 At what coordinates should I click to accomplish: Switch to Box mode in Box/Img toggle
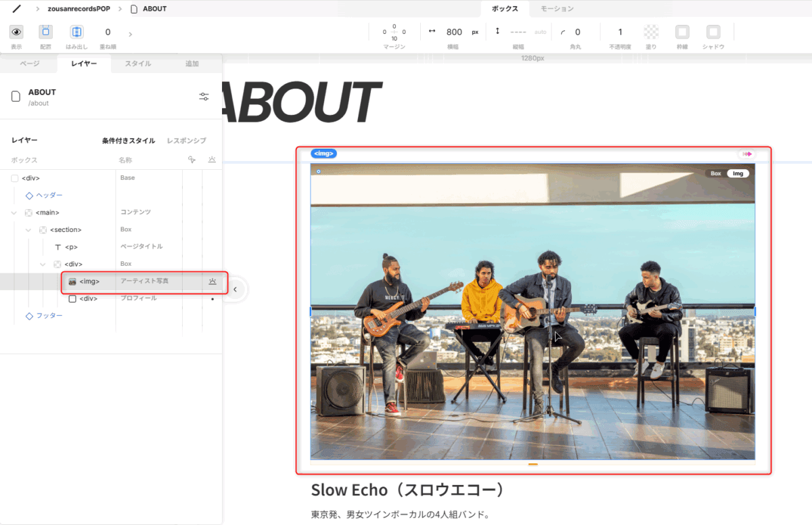(x=715, y=173)
